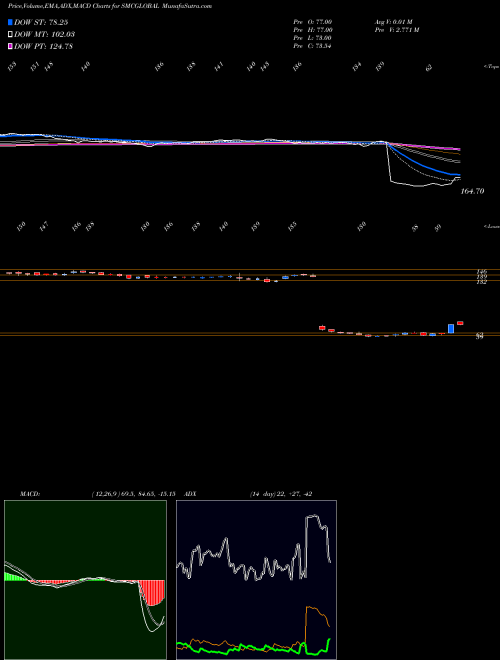Click the 'Pre V: 2.771 M' volume text

[x=397, y=30]
